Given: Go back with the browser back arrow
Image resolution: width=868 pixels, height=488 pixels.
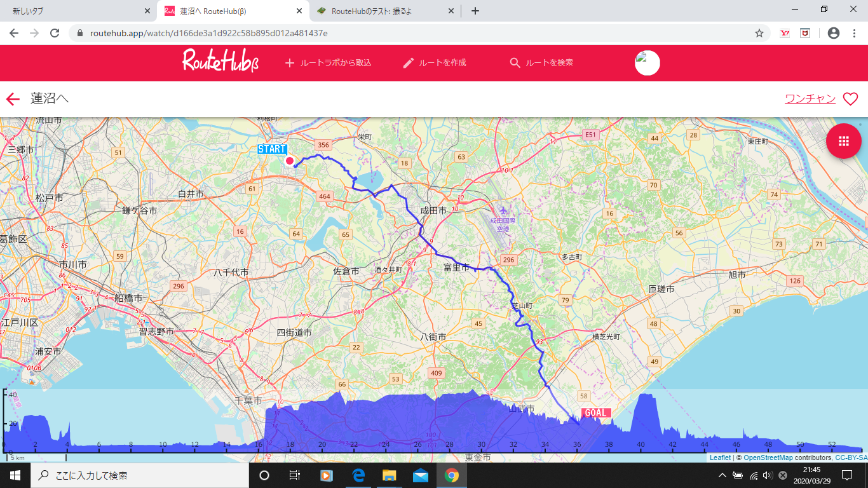Looking at the screenshot, I should 14,33.
